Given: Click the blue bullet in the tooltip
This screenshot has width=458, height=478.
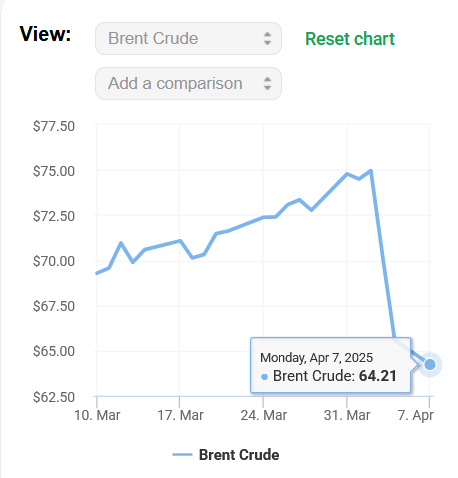Looking at the screenshot, I should click(x=264, y=377).
